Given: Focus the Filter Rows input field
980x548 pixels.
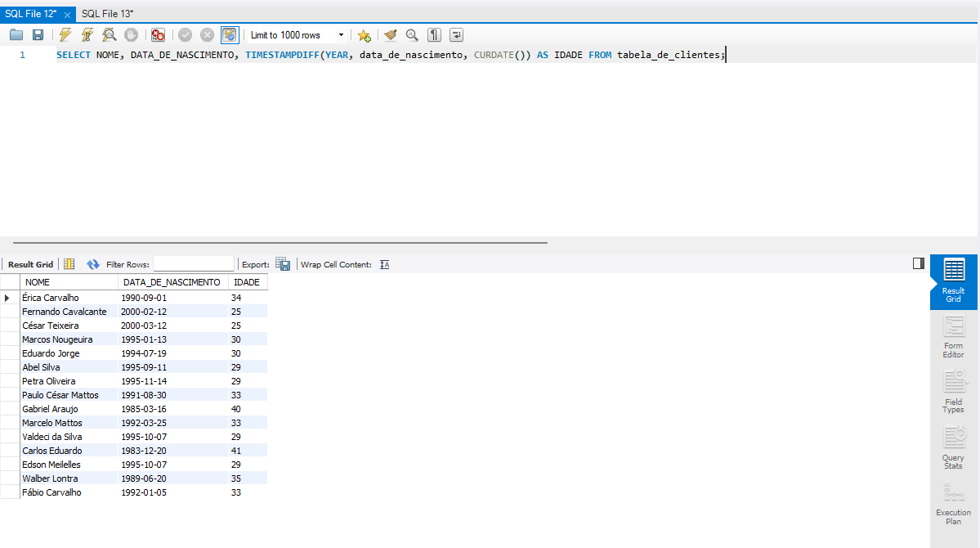Looking at the screenshot, I should coord(193,264).
